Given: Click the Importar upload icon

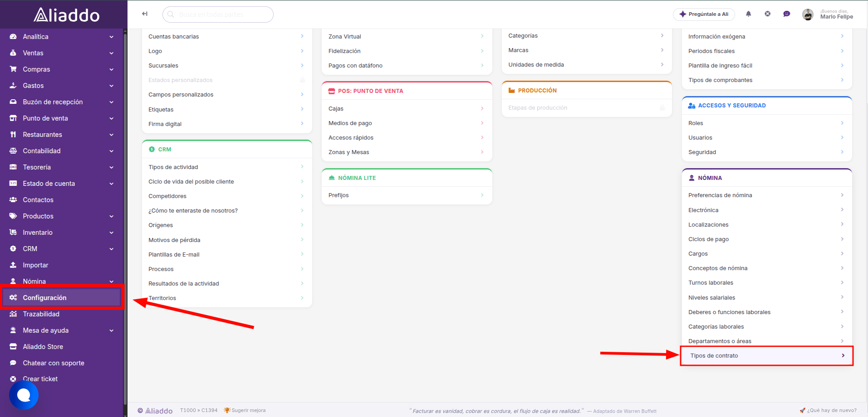Looking at the screenshot, I should coord(13,265).
